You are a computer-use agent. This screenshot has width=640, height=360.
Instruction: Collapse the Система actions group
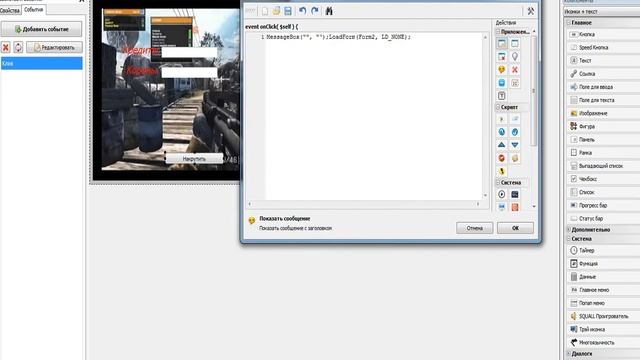(x=498, y=182)
